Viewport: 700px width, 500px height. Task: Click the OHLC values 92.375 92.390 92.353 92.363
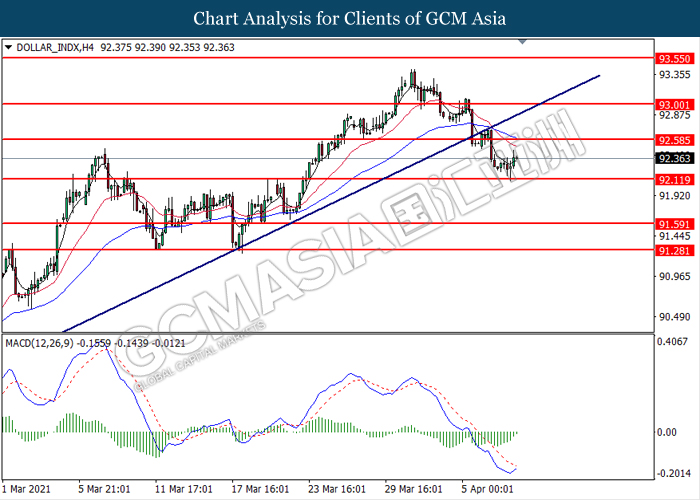167,47
